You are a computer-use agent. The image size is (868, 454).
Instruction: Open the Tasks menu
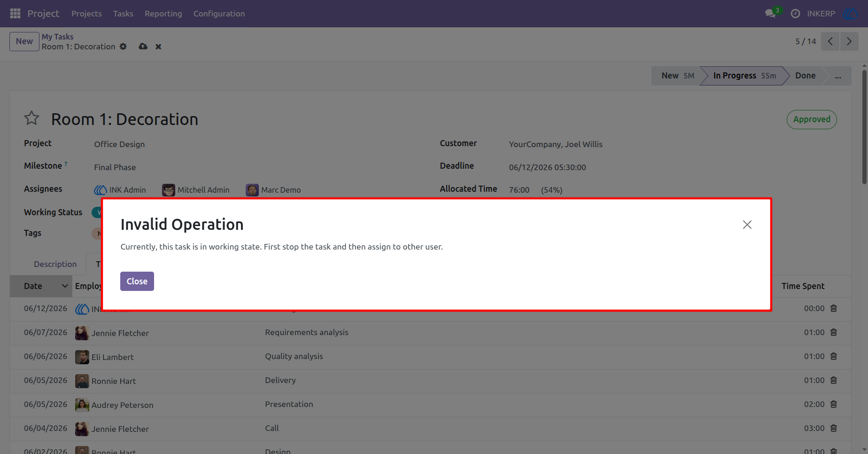pos(123,14)
